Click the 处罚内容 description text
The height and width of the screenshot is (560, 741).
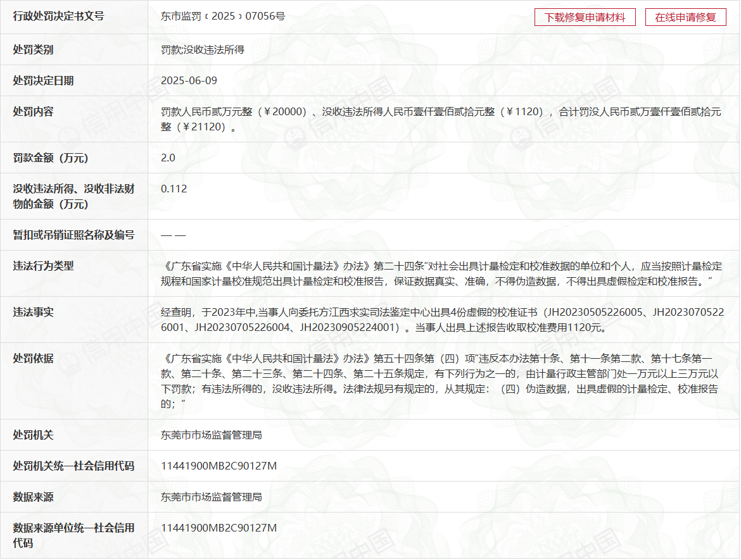click(441, 119)
